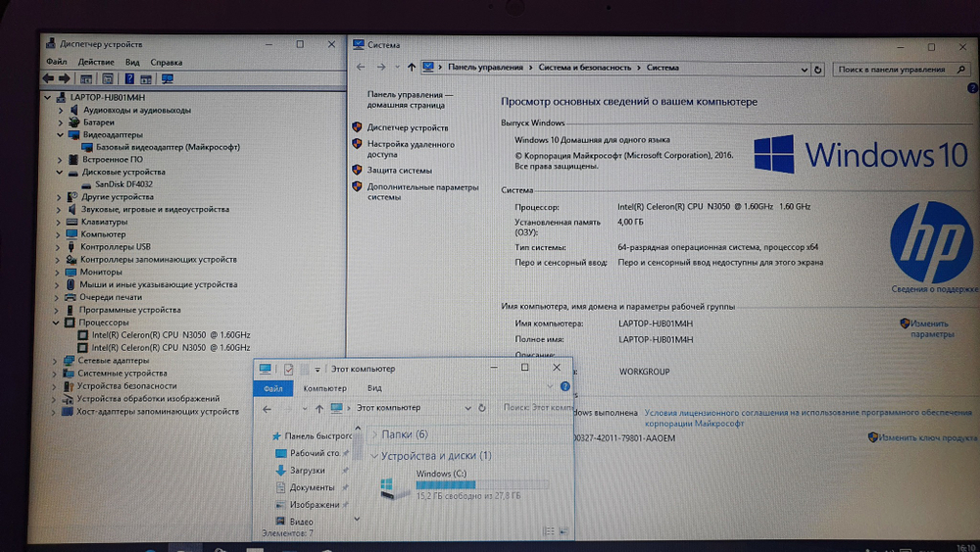Click Очереди печати printer icon
980x552 pixels.
pos(70,297)
